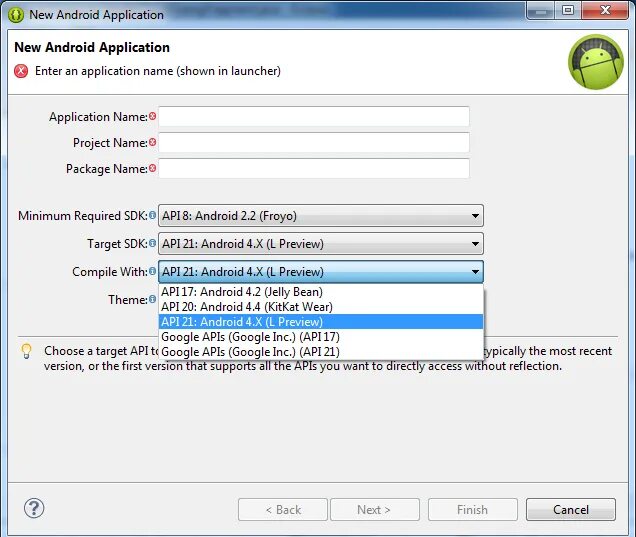Click info icon next to Compile With
Screen dimensions: 636x537
[x=152, y=271]
